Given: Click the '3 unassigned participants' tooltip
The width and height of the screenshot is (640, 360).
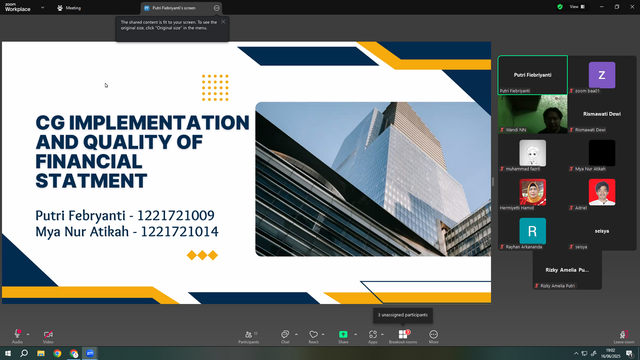Looking at the screenshot, I should click(x=403, y=315).
